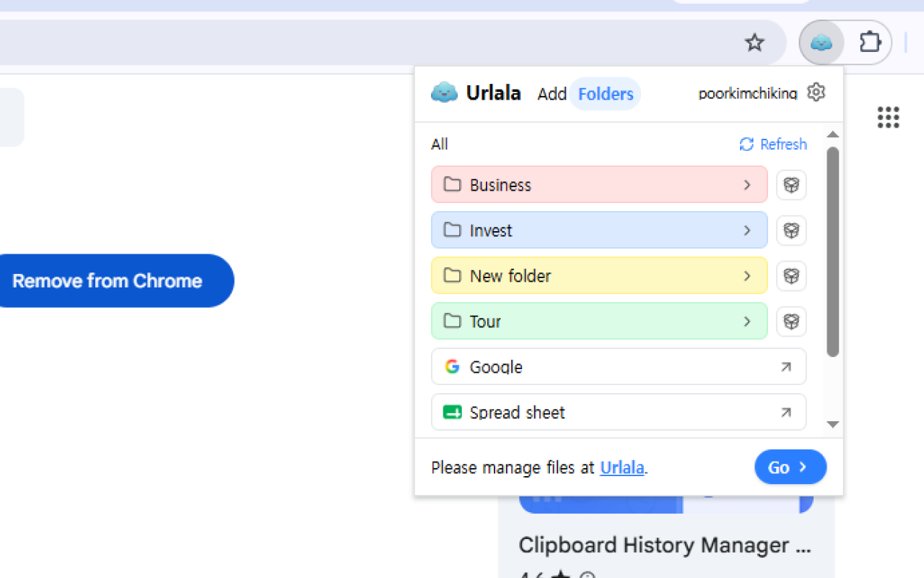
Task: Expand Tour folder chevron
Action: pyautogui.click(x=747, y=322)
